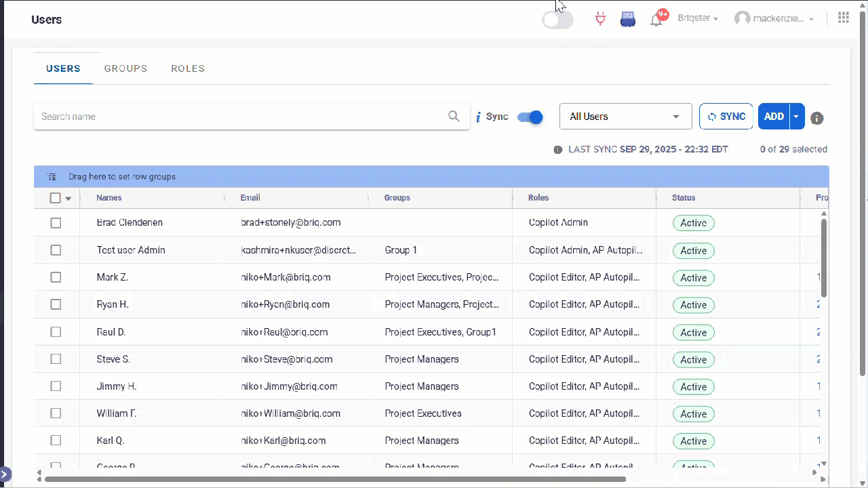Check the box for Ryan H.

56,304
